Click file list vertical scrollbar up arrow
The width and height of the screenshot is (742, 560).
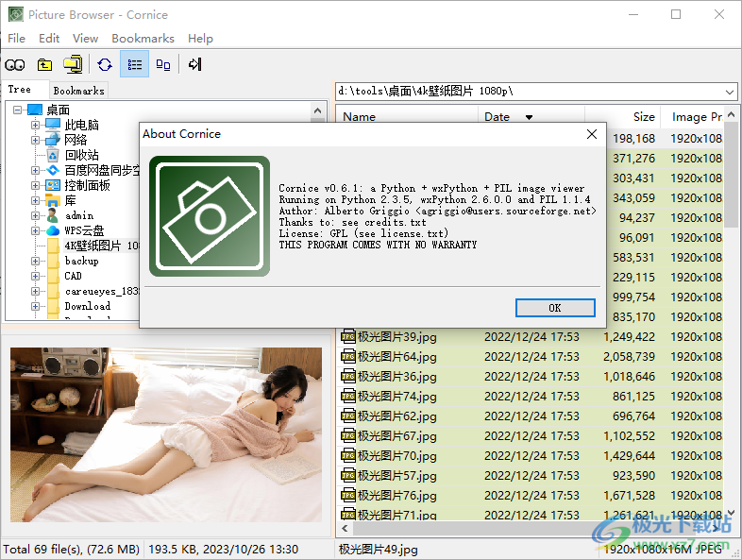(x=731, y=114)
